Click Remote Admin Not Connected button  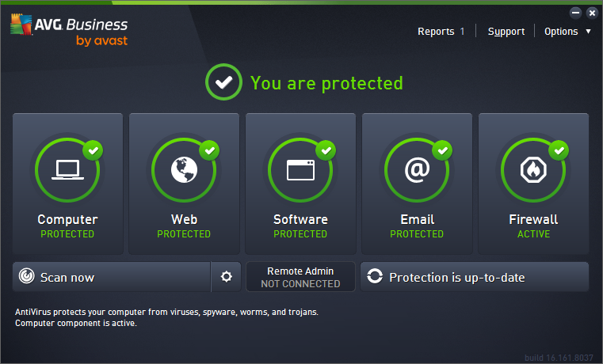pos(300,277)
